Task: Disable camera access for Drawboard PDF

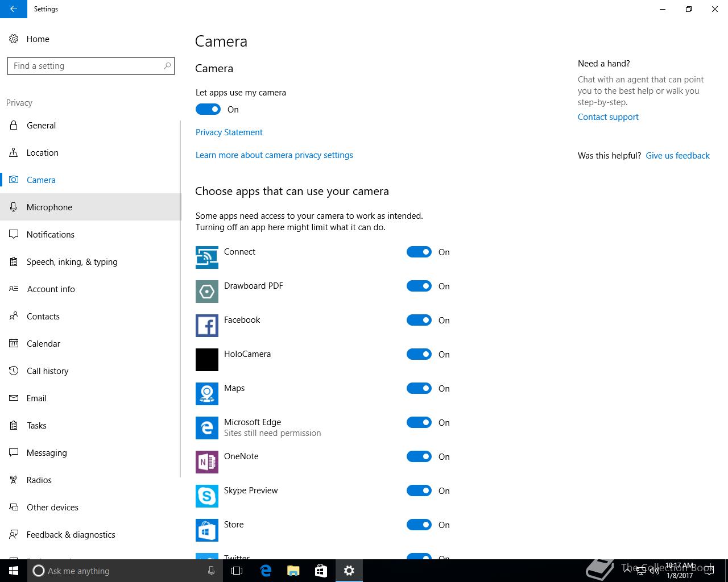Action: pyautogui.click(x=419, y=286)
